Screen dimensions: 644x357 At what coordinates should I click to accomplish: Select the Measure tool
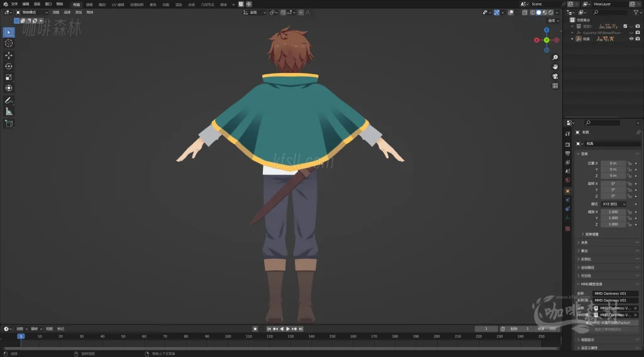pos(9,111)
